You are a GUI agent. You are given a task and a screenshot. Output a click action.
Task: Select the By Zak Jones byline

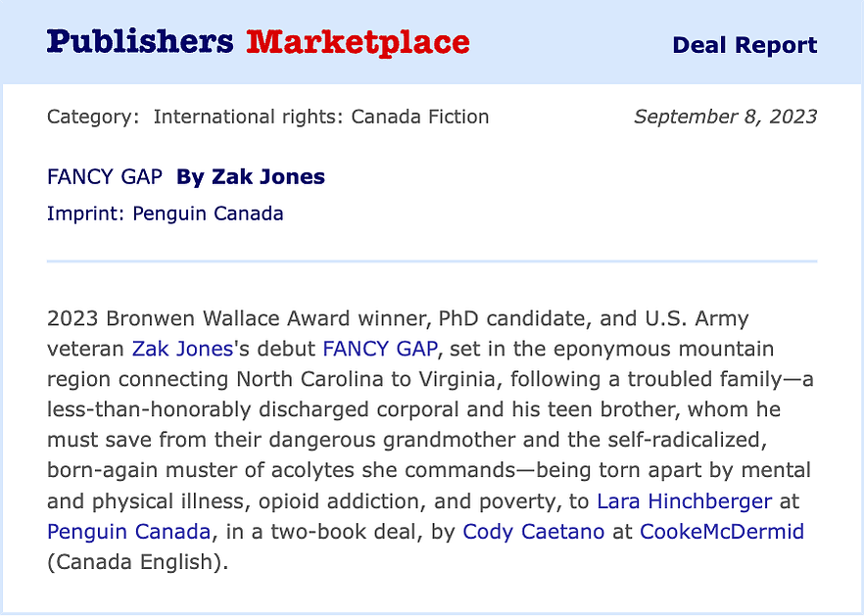[251, 177]
